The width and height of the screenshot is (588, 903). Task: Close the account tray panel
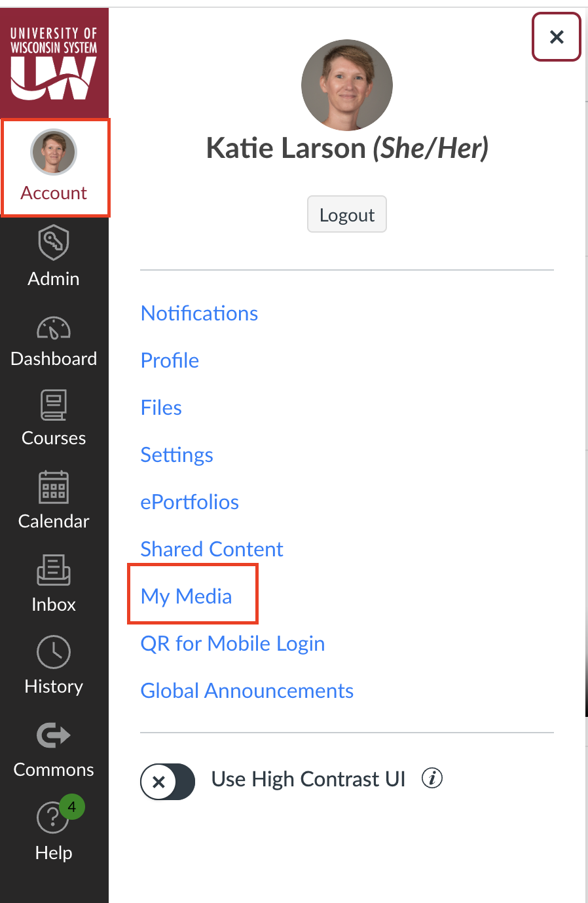(557, 37)
